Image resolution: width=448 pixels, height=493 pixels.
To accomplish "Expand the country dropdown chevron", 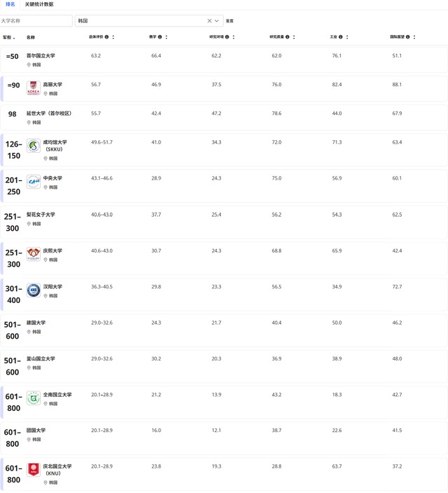I will 217,21.
